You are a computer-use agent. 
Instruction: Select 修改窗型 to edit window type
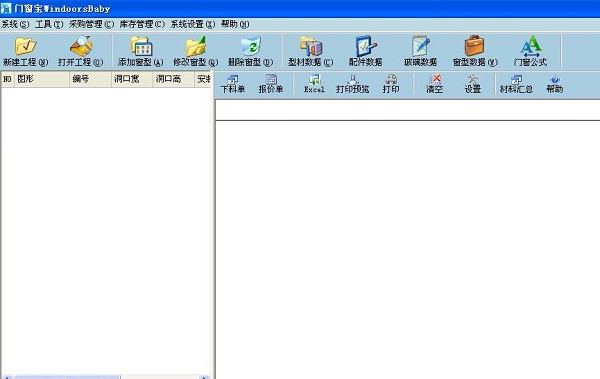[x=196, y=51]
